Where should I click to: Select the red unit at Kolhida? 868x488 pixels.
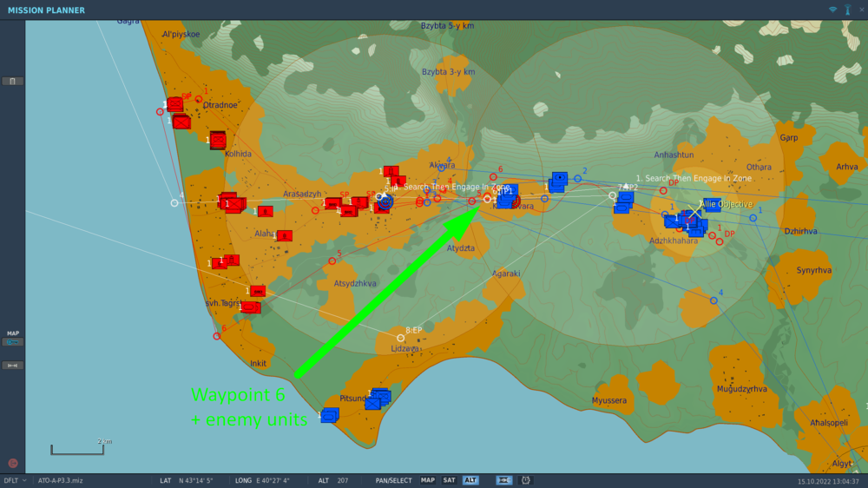(x=218, y=140)
